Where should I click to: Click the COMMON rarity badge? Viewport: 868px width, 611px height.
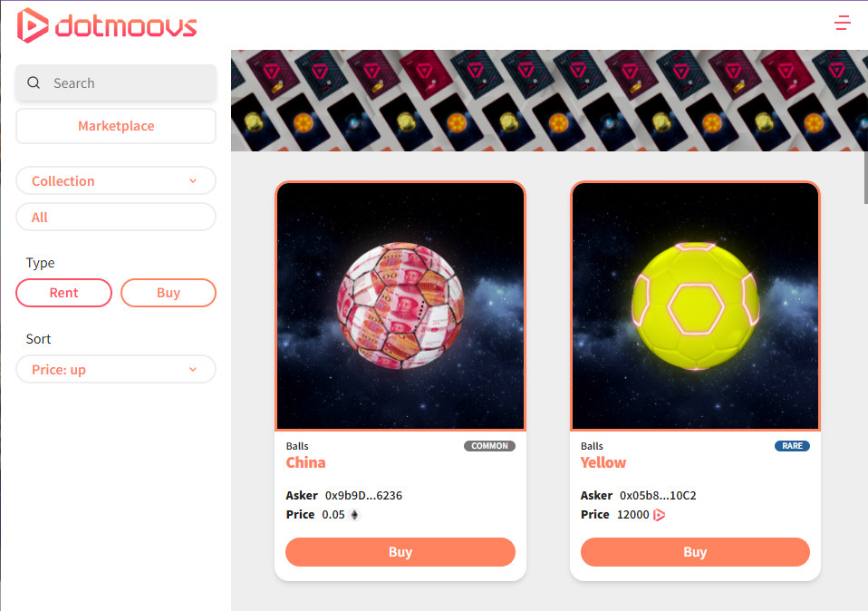point(489,446)
